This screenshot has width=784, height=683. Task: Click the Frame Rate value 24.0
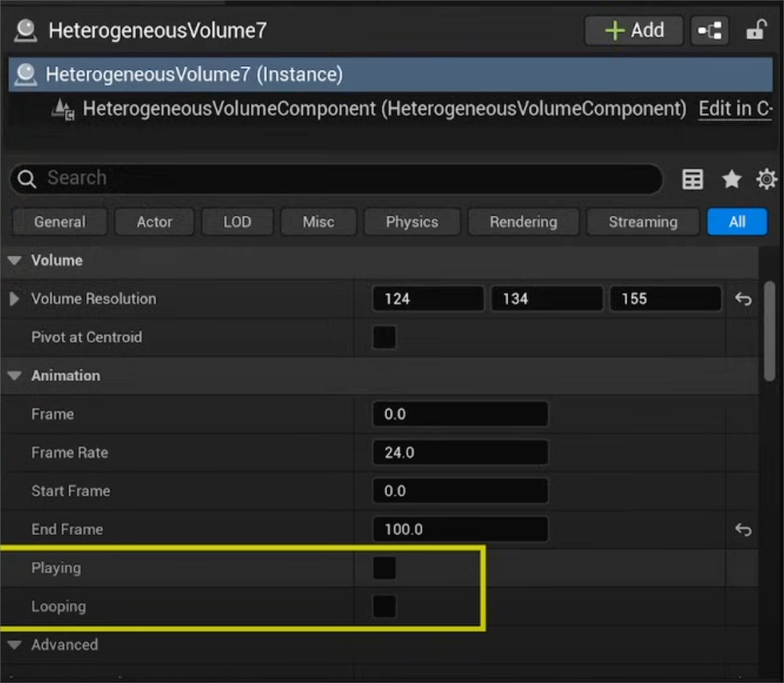[x=460, y=453]
